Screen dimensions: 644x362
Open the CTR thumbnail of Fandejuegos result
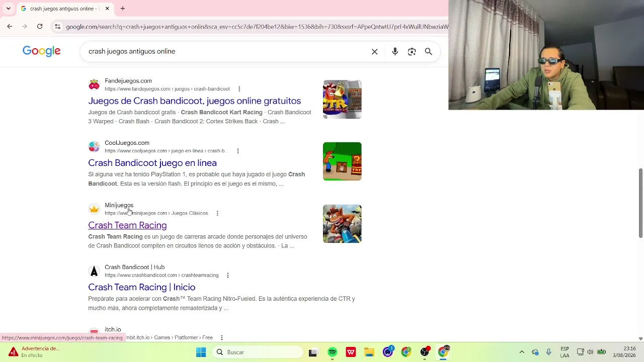[x=342, y=99]
